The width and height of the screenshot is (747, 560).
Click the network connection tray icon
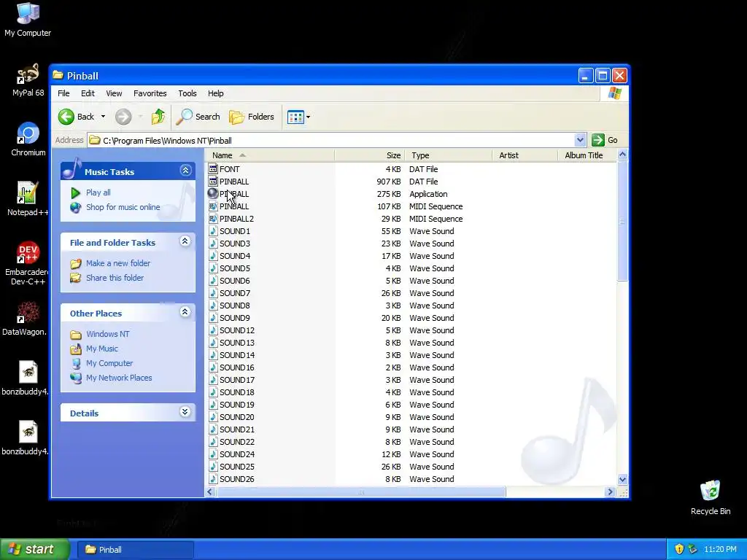(692, 549)
